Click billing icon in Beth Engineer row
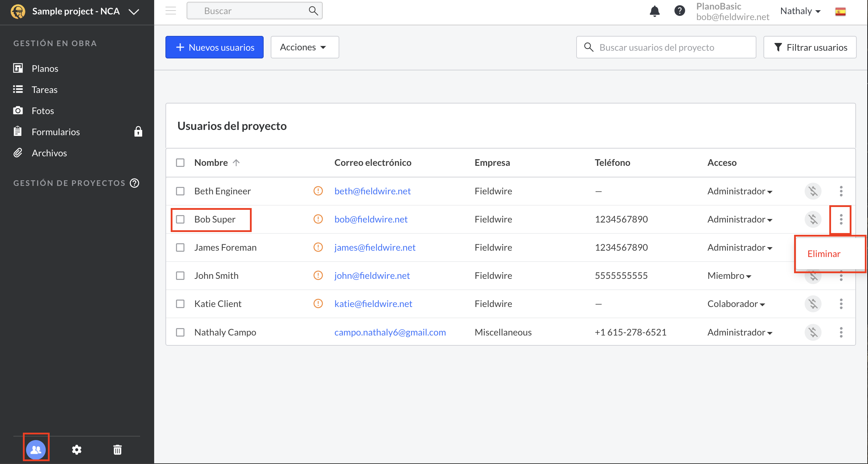 (x=813, y=191)
